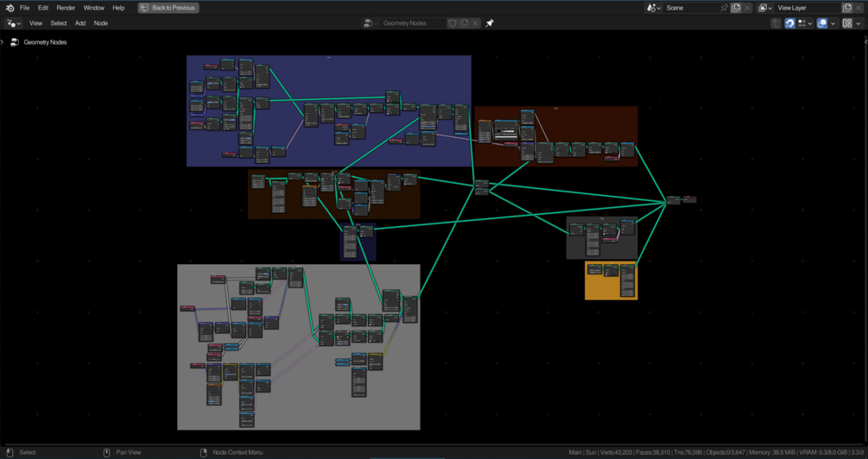Click the Geometry Nodes tree name field
Image resolution: width=868 pixels, height=459 pixels.
click(413, 23)
